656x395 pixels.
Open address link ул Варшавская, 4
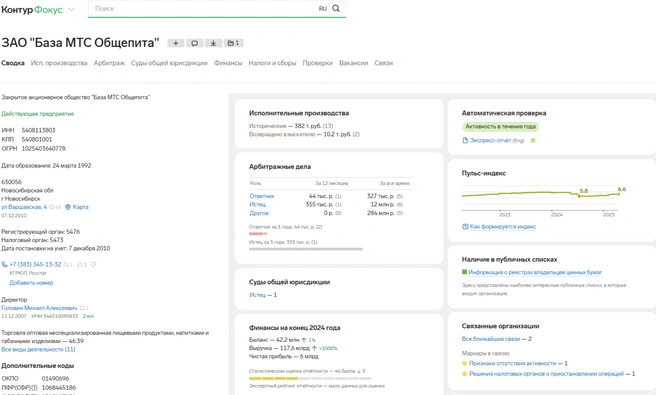click(24, 207)
